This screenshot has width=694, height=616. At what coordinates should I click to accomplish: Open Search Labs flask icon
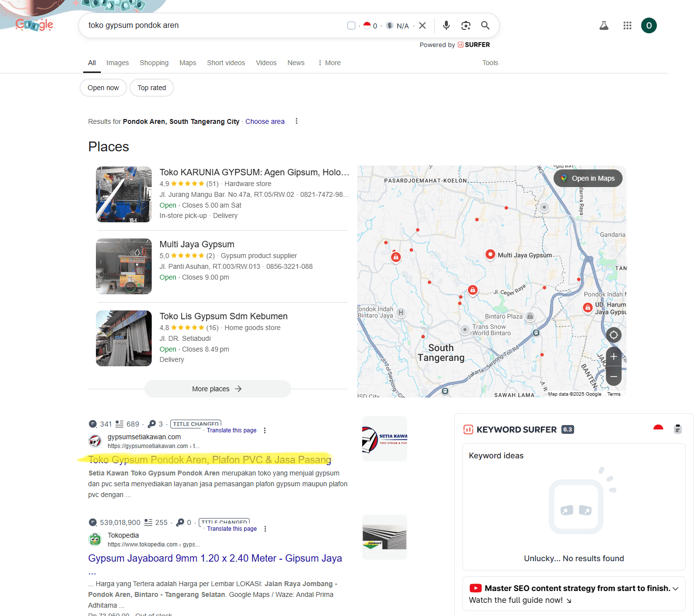click(604, 25)
